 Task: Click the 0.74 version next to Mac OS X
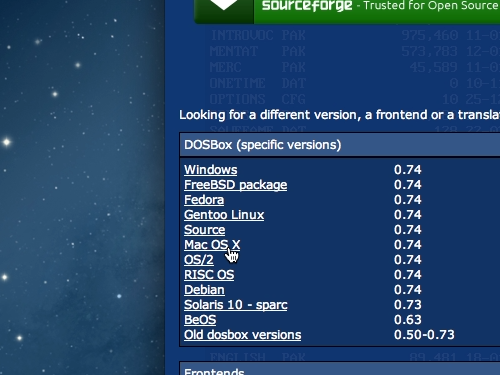(x=408, y=245)
